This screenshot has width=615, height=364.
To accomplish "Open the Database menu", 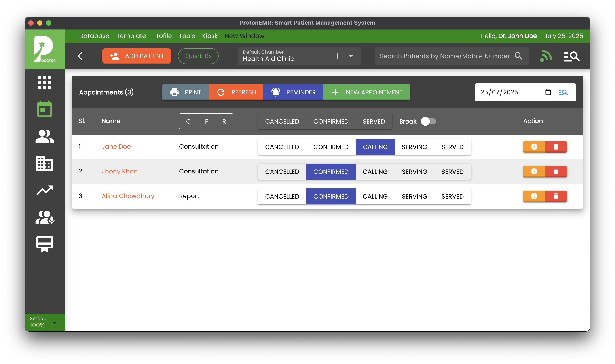I will [94, 36].
